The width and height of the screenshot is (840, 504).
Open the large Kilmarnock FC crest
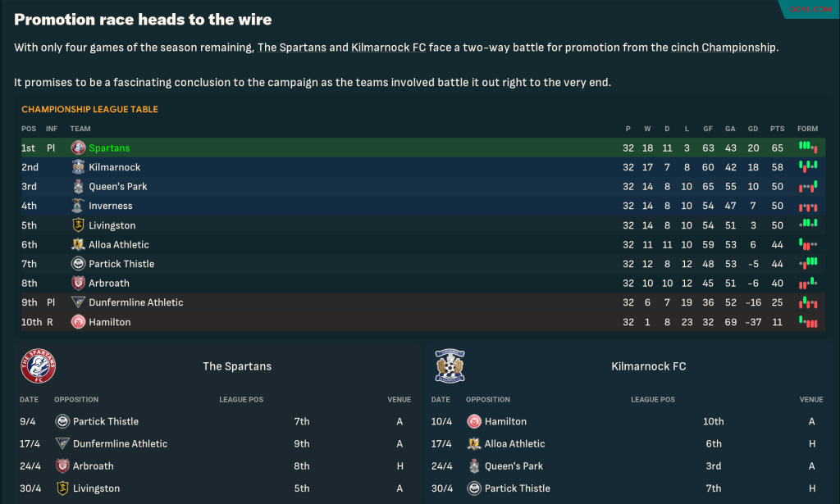click(450, 366)
